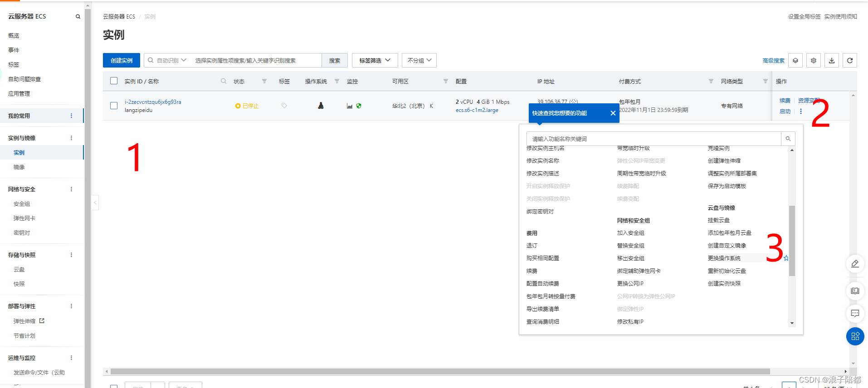Click the magnifier in the function search box
The width and height of the screenshot is (868, 388).
pos(788,139)
